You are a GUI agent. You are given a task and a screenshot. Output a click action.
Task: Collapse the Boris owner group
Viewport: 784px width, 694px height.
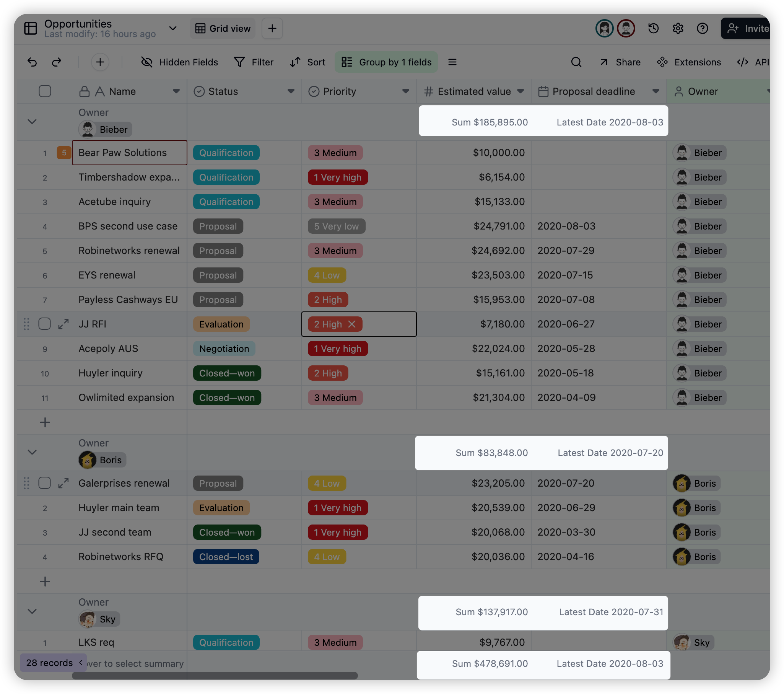click(x=32, y=452)
